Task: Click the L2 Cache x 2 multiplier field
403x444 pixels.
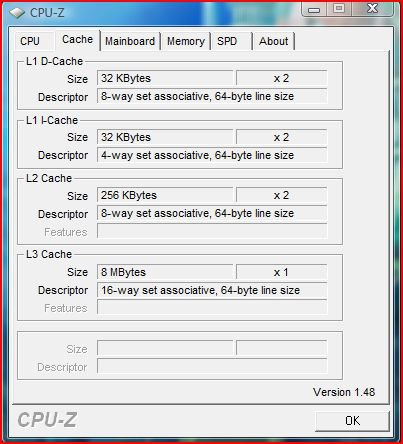Action: [x=281, y=195]
